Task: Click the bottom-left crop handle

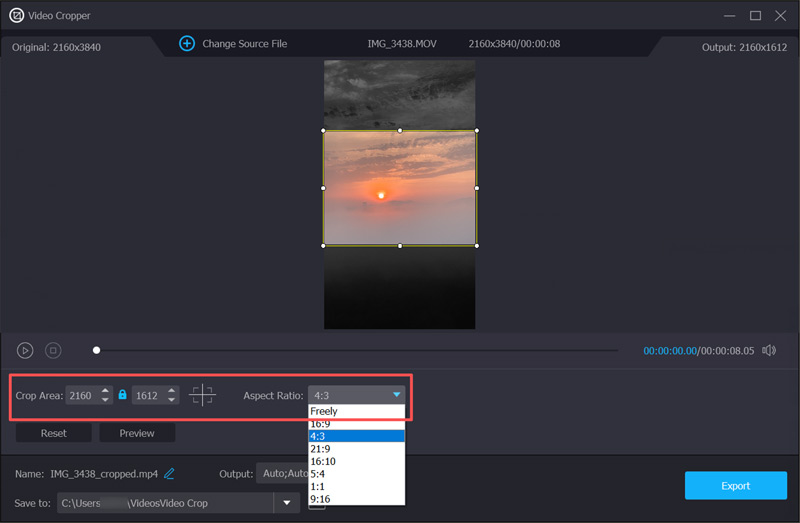Action: 323,246
